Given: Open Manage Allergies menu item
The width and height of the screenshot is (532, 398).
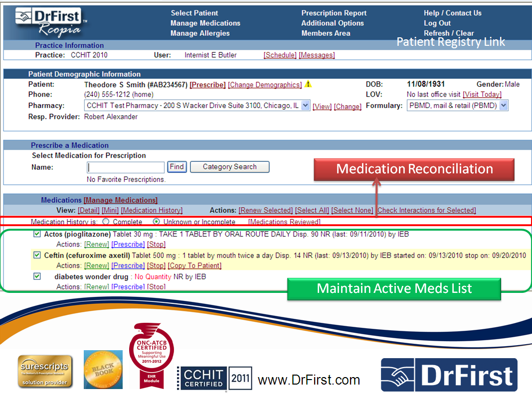Looking at the screenshot, I should tap(200, 33).
